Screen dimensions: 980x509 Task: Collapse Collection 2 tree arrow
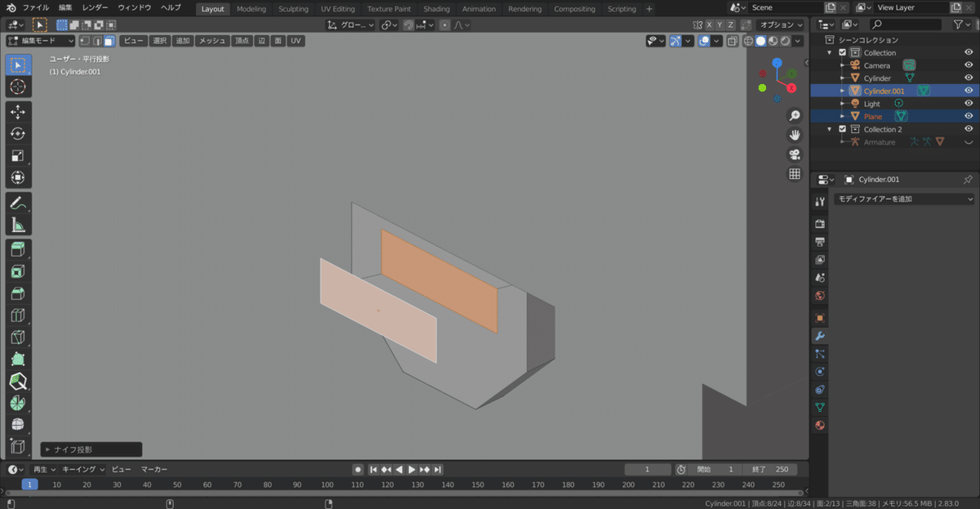click(831, 129)
